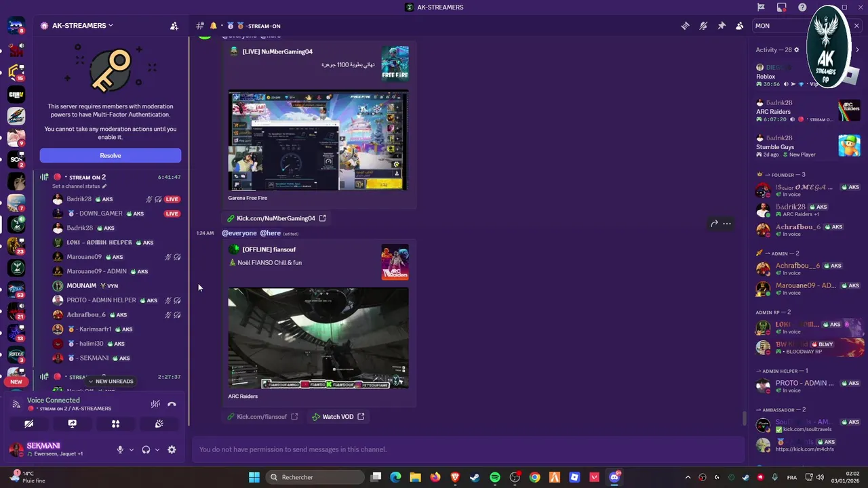Image resolution: width=868 pixels, height=488 pixels.
Task: Expand the Activity panel chevron
Action: point(857,49)
